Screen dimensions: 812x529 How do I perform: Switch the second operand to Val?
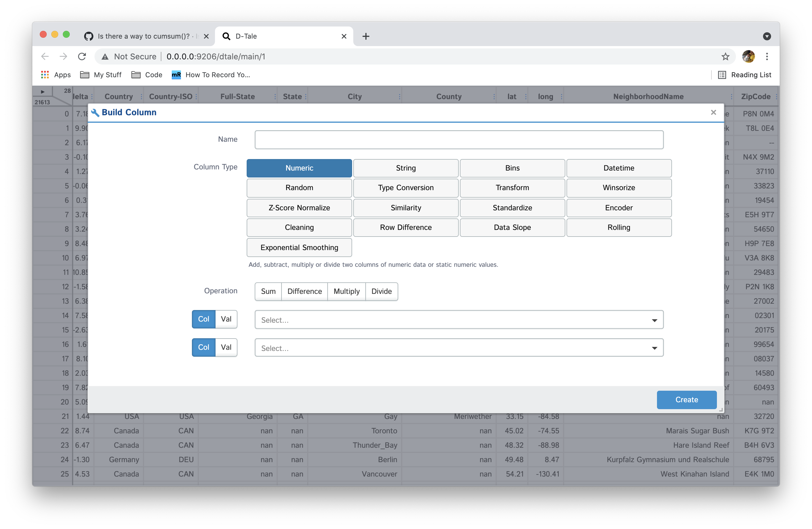226,347
